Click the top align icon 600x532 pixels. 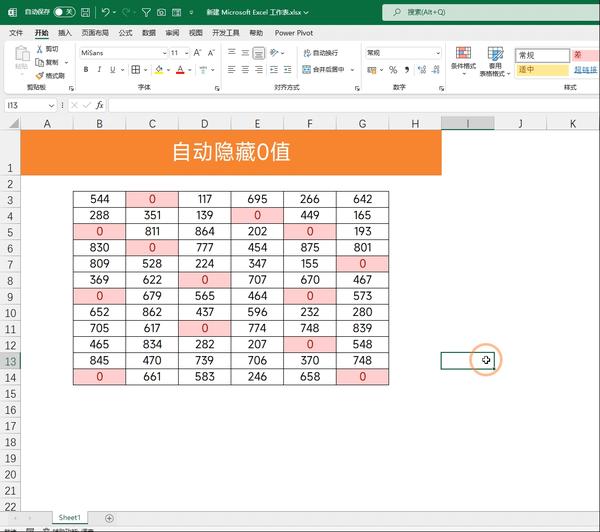tap(232, 52)
